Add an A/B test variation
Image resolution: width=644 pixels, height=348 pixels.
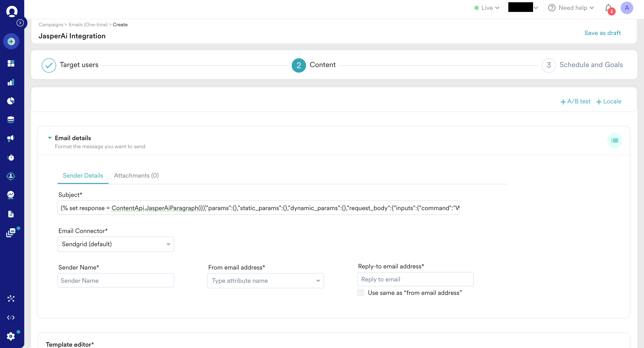point(575,101)
